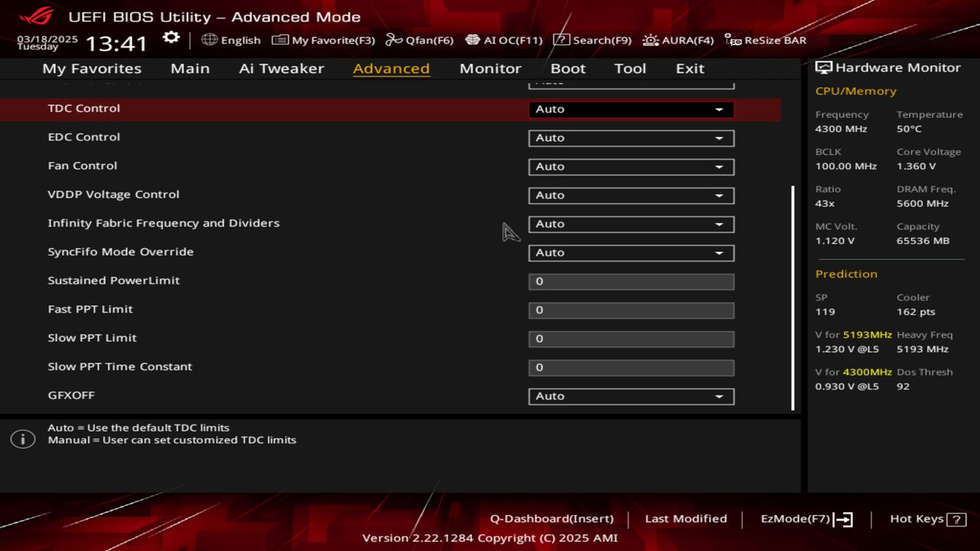Click the Hot Keys question mark icon
Image resolution: width=980 pixels, height=551 pixels.
click(956, 520)
